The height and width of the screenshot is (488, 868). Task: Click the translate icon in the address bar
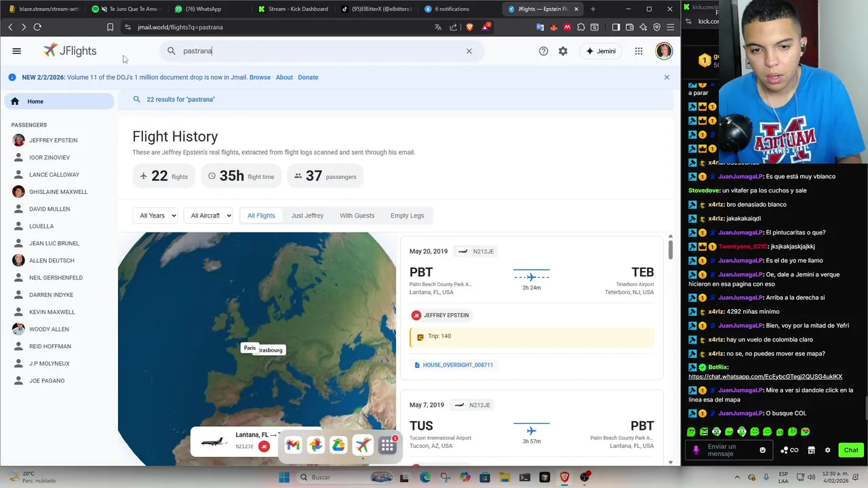point(437,27)
